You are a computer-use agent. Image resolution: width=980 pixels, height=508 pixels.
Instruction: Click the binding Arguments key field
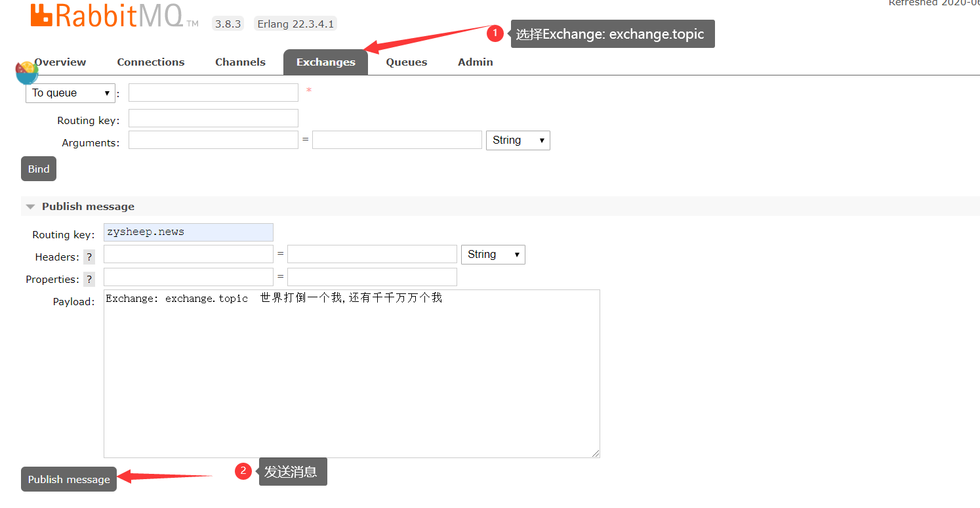(213, 140)
